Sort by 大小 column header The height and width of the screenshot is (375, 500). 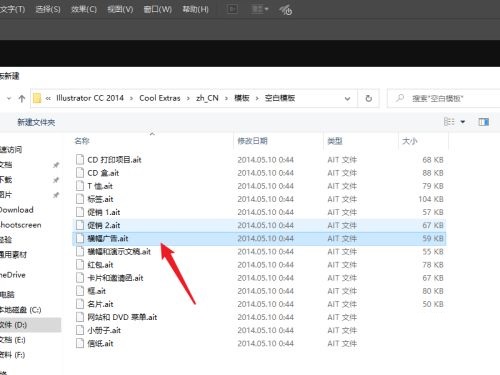click(410, 141)
